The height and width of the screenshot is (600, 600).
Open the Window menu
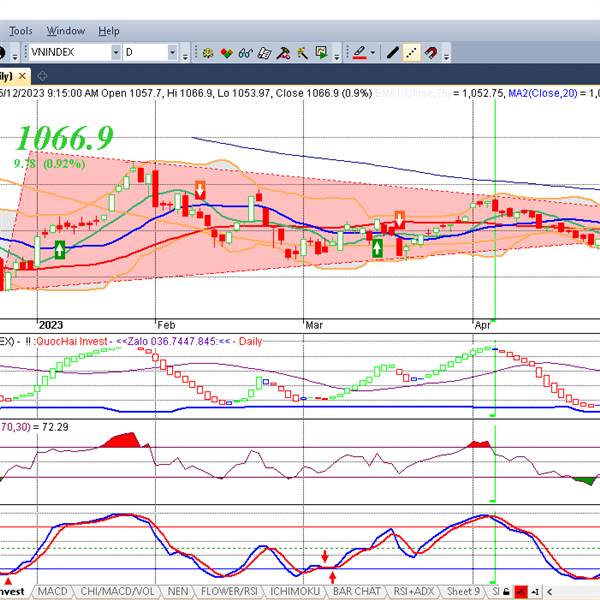[x=66, y=31]
